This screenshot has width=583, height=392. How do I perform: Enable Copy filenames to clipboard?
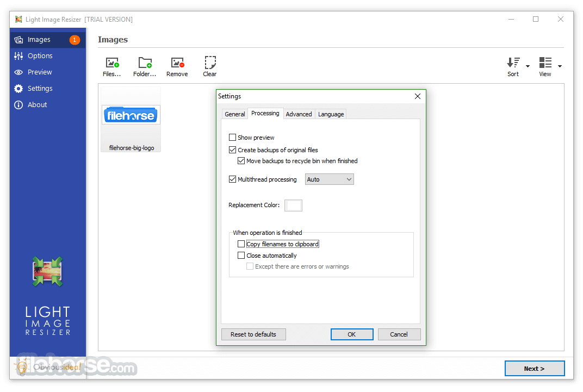click(x=241, y=244)
